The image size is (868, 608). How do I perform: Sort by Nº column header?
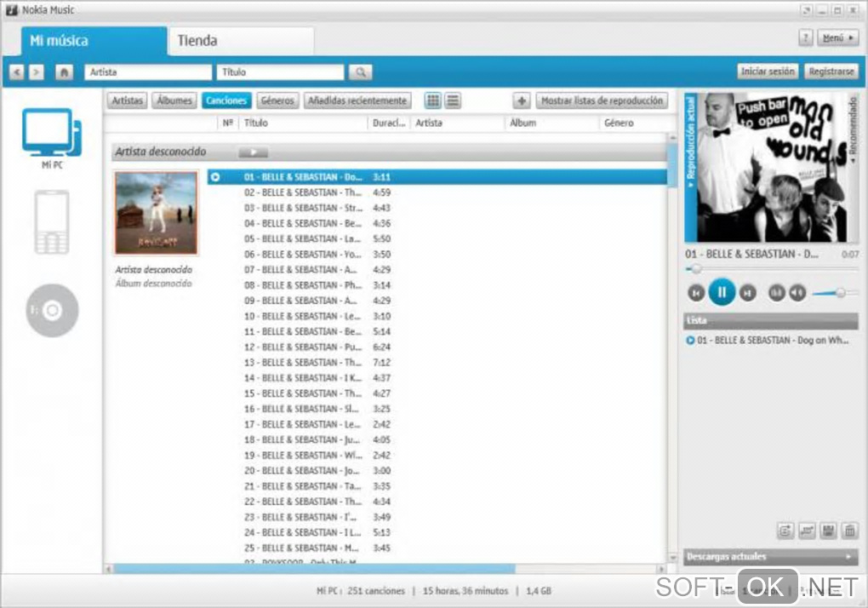pos(227,123)
